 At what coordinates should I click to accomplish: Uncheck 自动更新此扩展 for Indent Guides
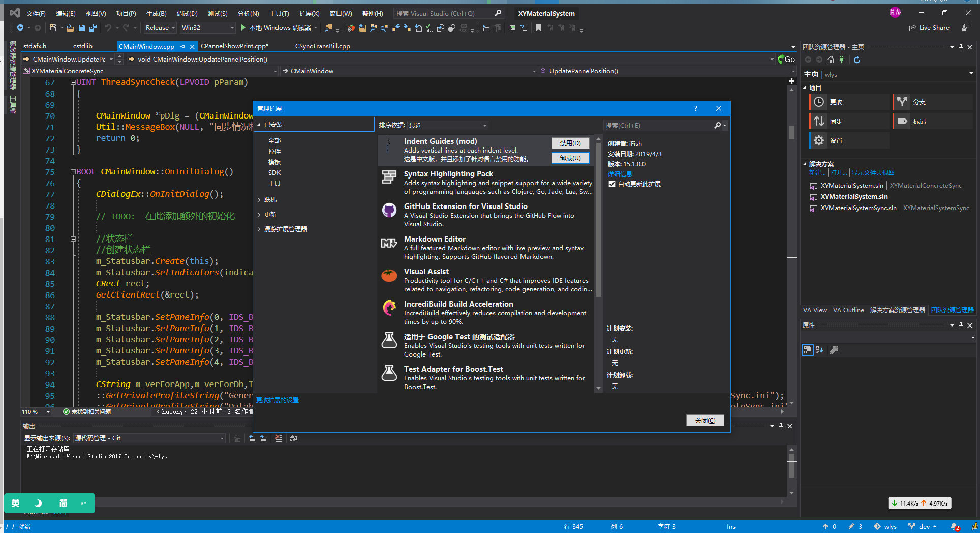click(x=612, y=184)
